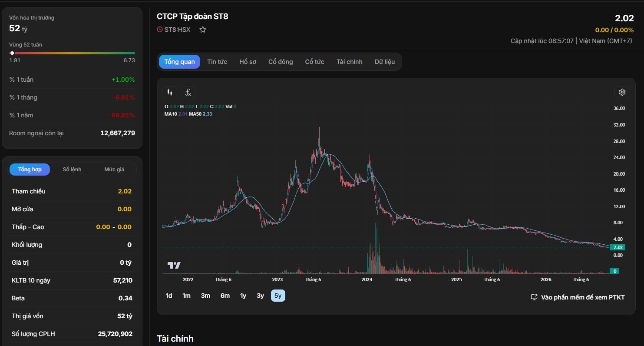
Task: Click the Khối lượng row label
Action: [27, 245]
